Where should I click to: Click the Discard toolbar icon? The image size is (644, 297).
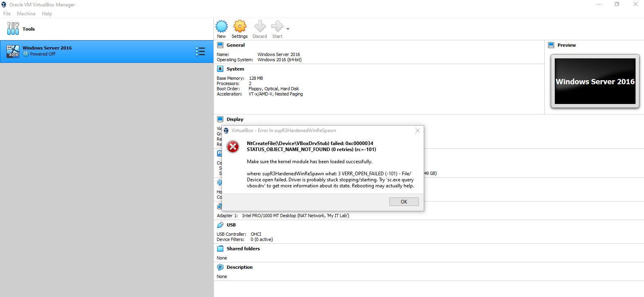260,27
